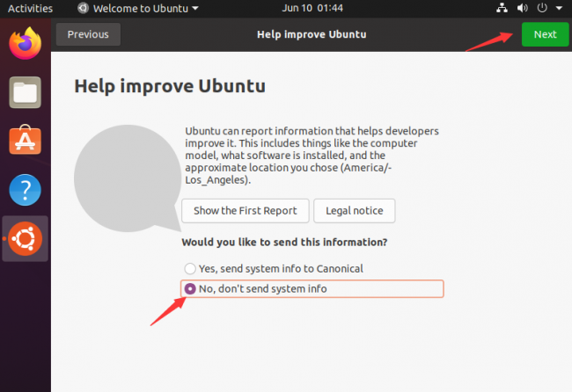This screenshot has width=572, height=392.
Task: Click Show the First Report
Action: point(246,211)
